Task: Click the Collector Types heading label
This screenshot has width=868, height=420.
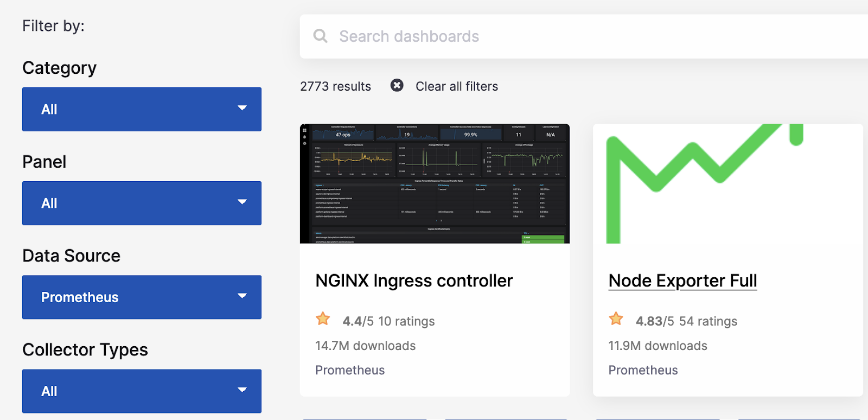Action: point(85,350)
